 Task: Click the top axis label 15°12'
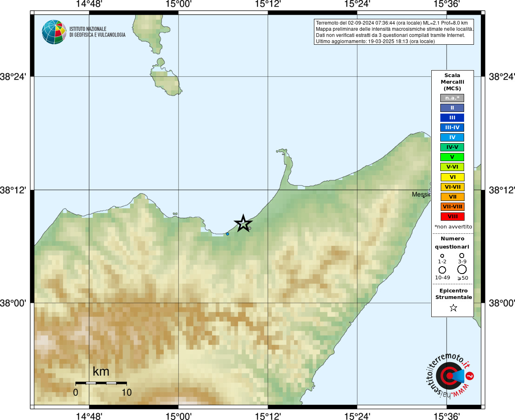coord(268,4)
